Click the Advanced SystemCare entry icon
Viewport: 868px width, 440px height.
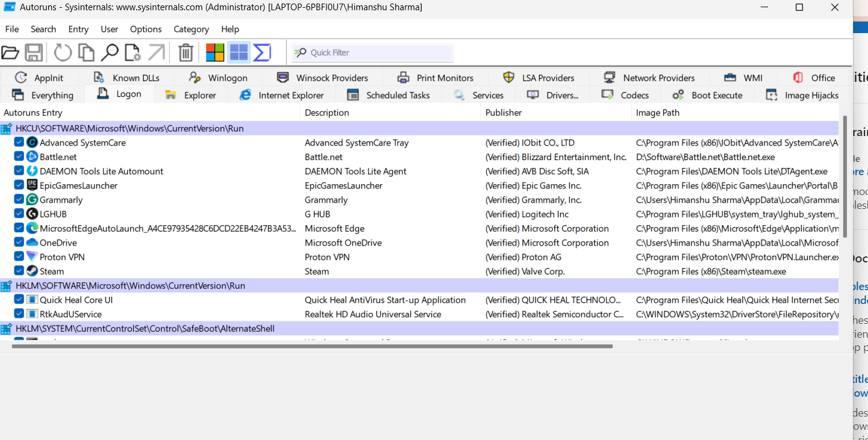pos(32,143)
